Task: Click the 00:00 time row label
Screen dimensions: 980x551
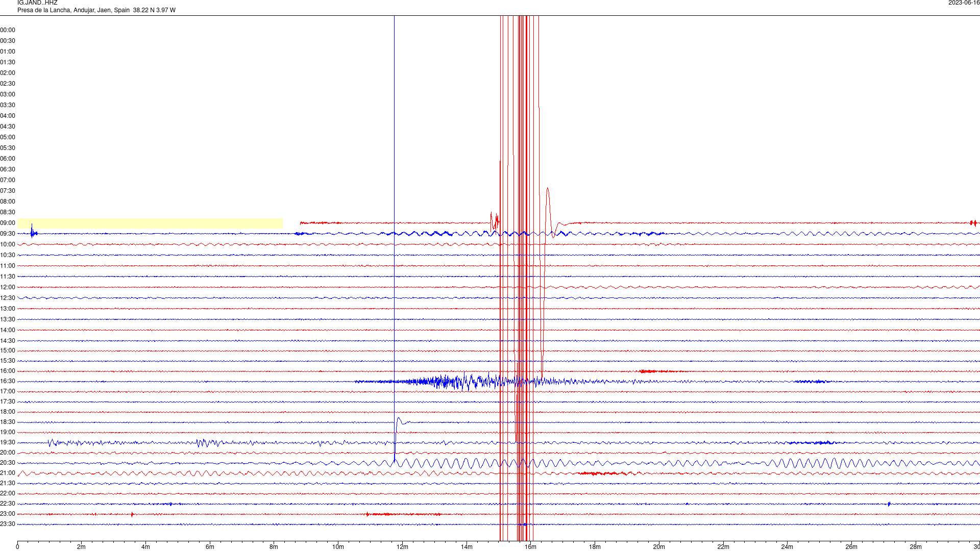Action: (8, 30)
